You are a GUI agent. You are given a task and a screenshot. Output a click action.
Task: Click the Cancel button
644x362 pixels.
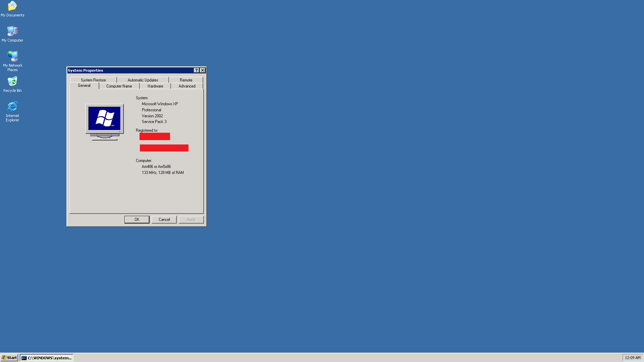tap(164, 219)
